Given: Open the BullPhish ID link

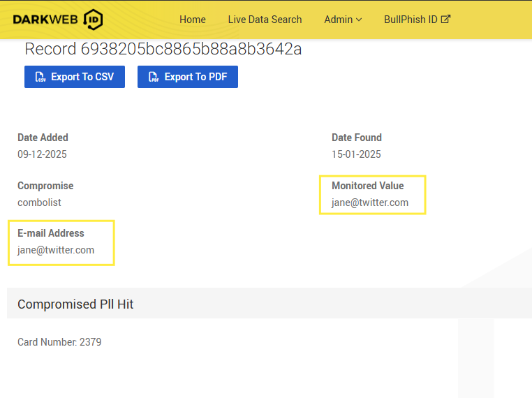Looking at the screenshot, I should point(411,20).
